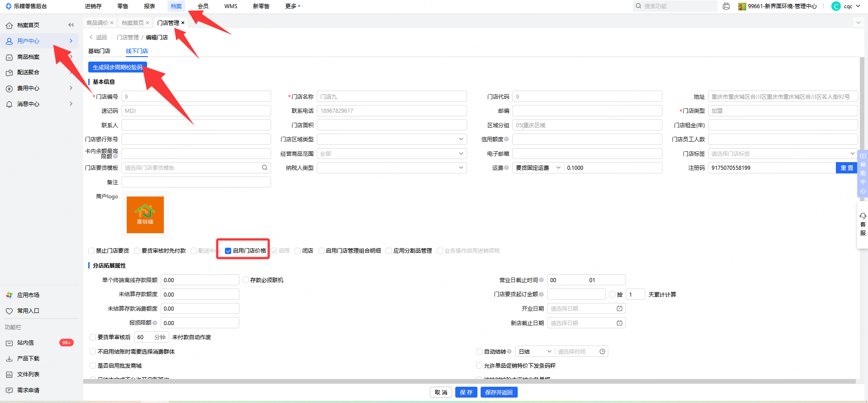Click the 备注 input field
Image resolution: width=868 pixels, height=403 pixels.
pyautogui.click(x=196, y=182)
